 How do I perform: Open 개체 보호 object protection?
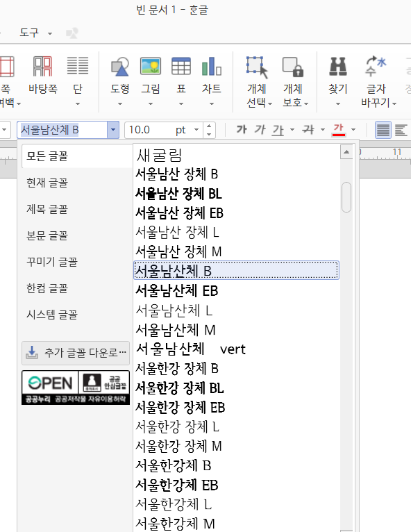pos(294,81)
